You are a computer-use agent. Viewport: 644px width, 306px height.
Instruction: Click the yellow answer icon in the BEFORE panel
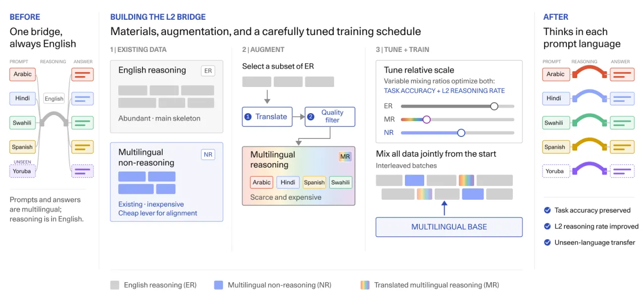[x=83, y=147]
